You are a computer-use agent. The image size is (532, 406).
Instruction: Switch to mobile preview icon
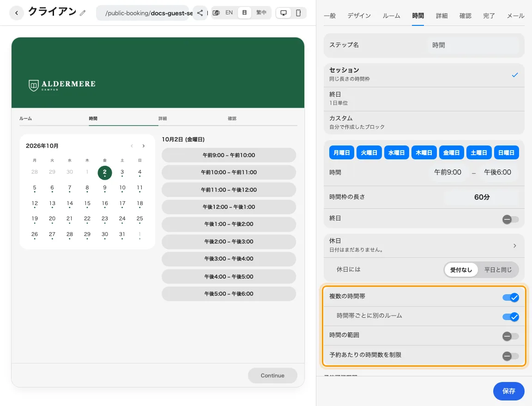pos(298,13)
